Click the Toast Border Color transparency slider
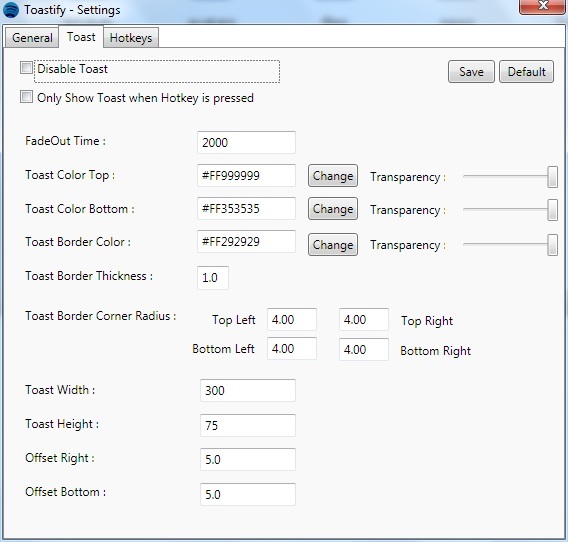Image resolution: width=568 pixels, height=542 pixels. click(510, 245)
